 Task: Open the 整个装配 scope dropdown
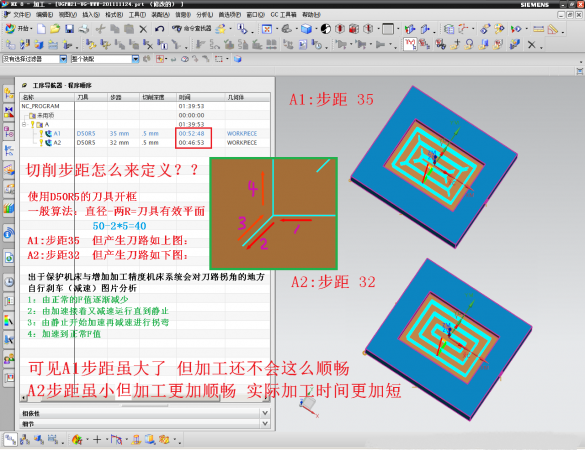[135, 59]
